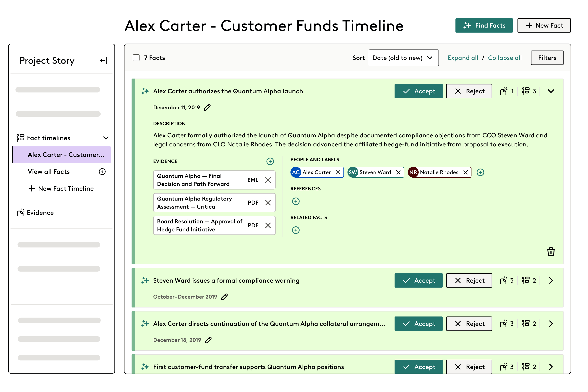
Task: Delete the Quantum Alpha launch fact
Action: (x=551, y=252)
